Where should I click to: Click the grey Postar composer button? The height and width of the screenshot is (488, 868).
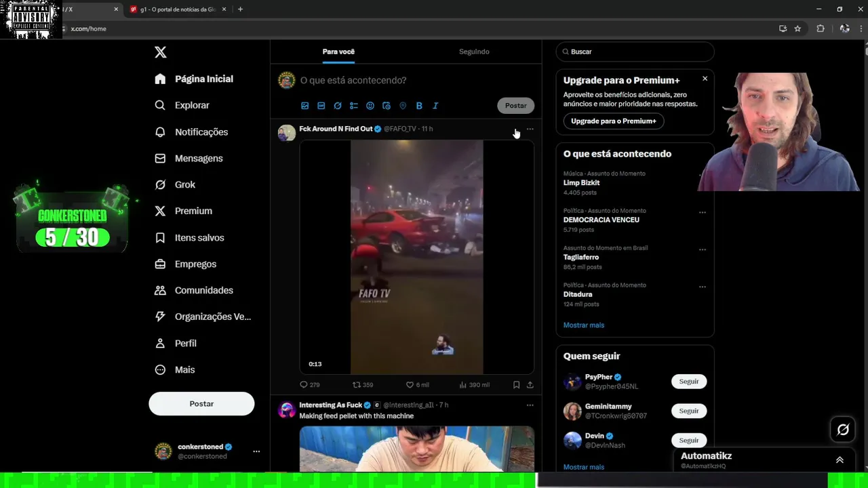click(x=515, y=105)
